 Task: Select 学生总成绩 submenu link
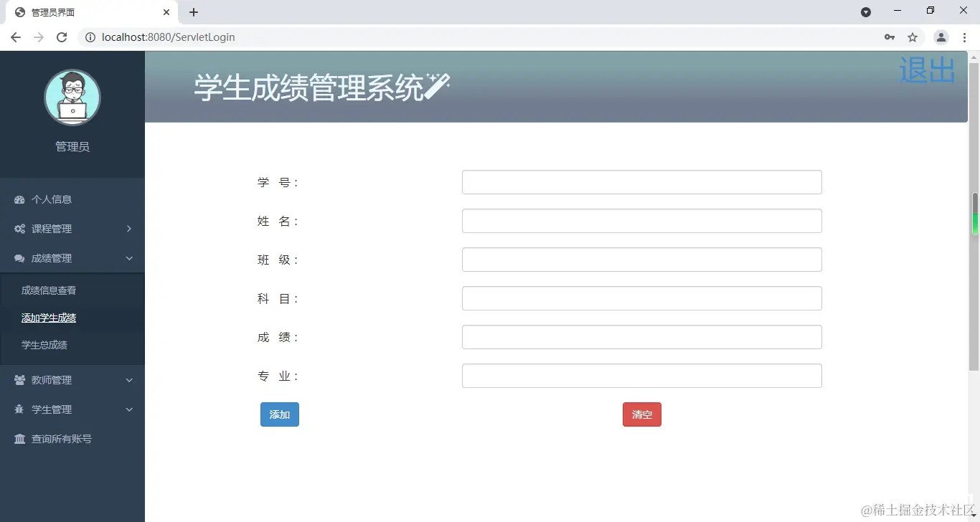[44, 345]
